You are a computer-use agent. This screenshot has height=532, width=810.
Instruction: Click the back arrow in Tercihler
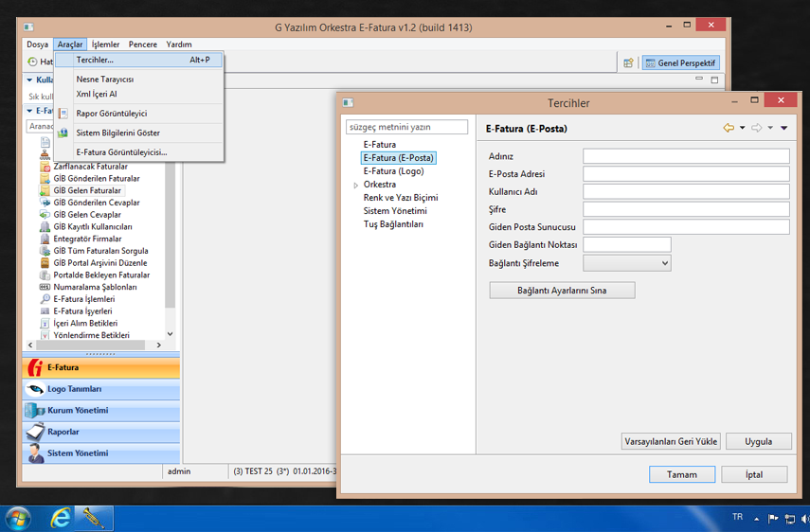click(x=729, y=128)
